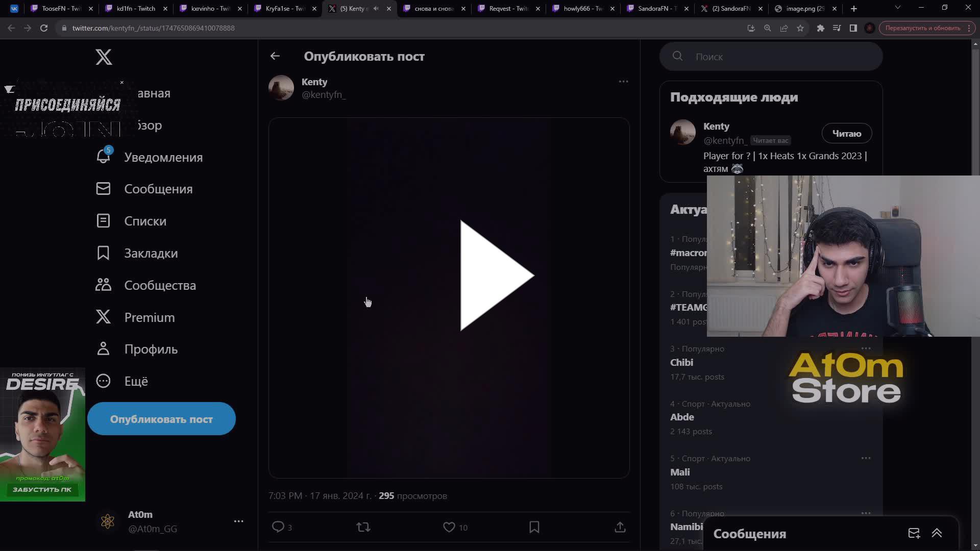Click Перезапустить и обновить in the browser
Screen dimensions: 980x551
pyautogui.click(x=922, y=28)
